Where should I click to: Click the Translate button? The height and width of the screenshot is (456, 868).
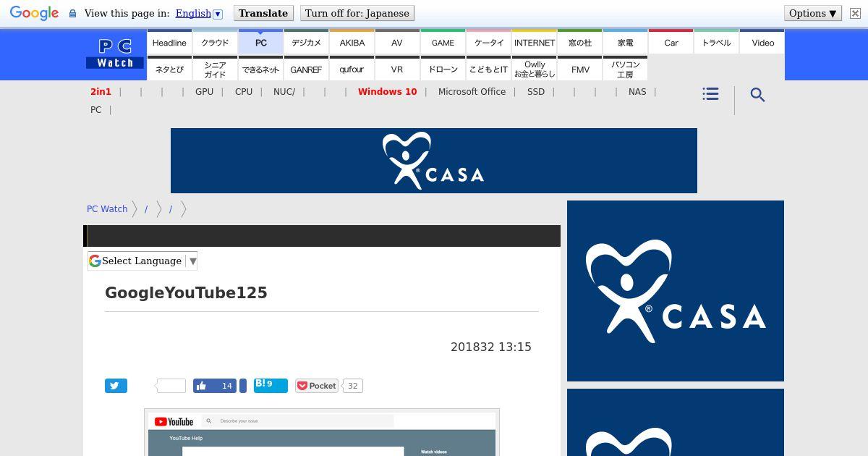pyautogui.click(x=263, y=13)
